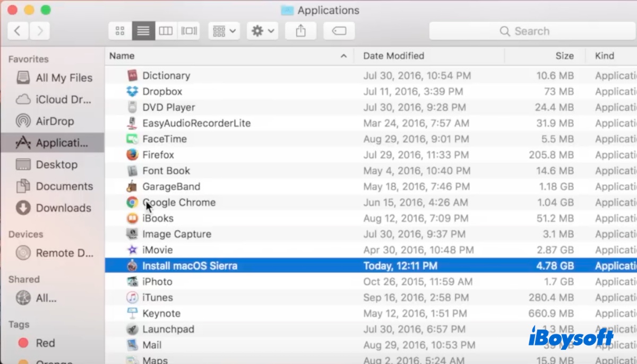Switch to column view mode
This screenshot has width=637, height=364.
pos(166,31)
